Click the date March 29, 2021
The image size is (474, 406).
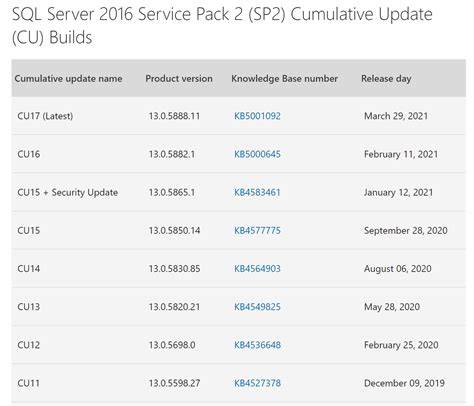(396, 116)
